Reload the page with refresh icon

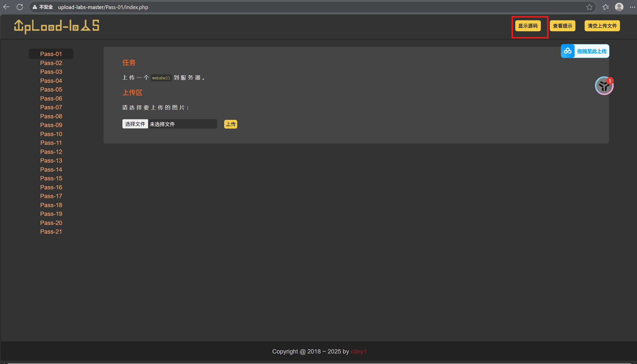(x=20, y=7)
